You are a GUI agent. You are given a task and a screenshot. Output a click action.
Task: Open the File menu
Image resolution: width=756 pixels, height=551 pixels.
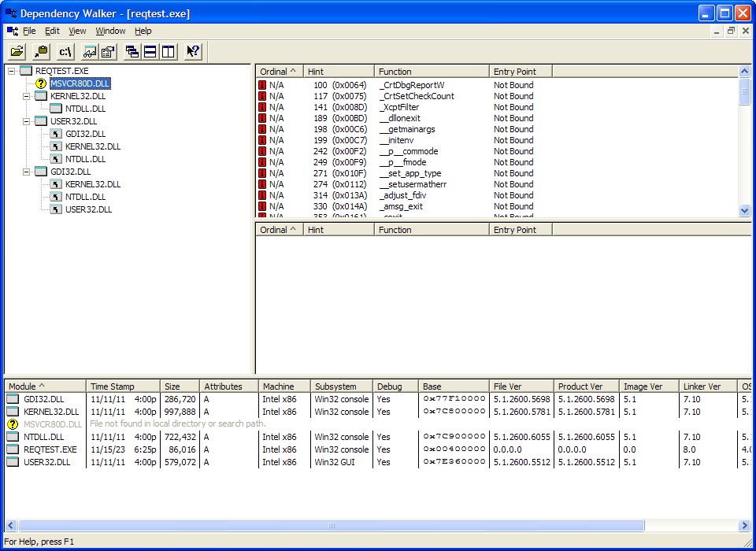click(29, 31)
